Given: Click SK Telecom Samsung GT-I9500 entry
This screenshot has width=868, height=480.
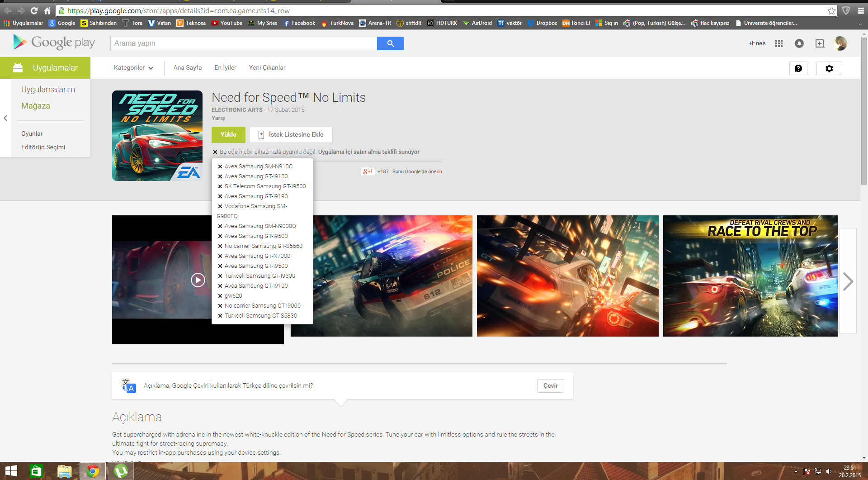Looking at the screenshot, I should [x=265, y=186].
